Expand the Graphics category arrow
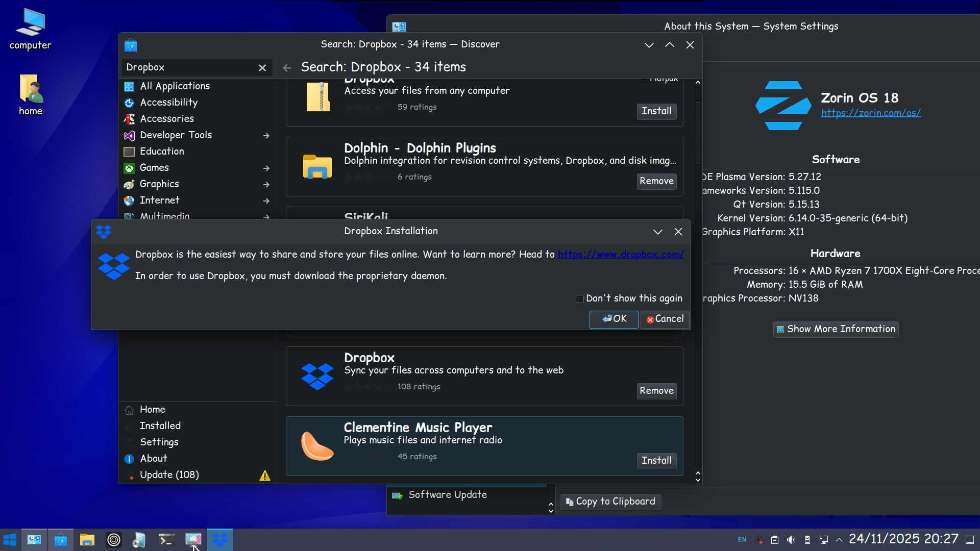The image size is (980, 551). pos(266,185)
